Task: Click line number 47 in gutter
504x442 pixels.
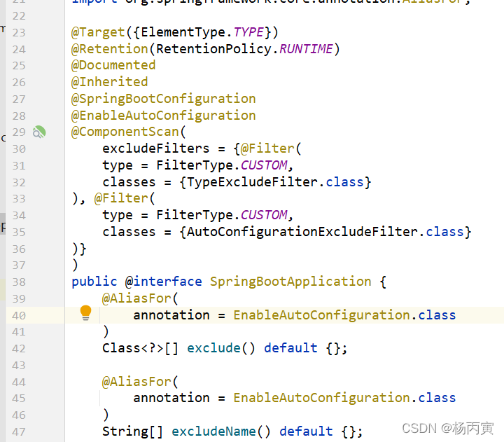Action: tap(19, 431)
